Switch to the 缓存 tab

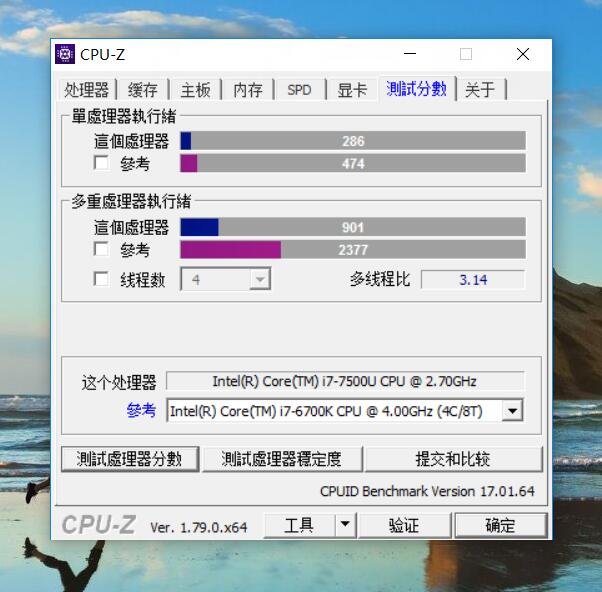[143, 90]
